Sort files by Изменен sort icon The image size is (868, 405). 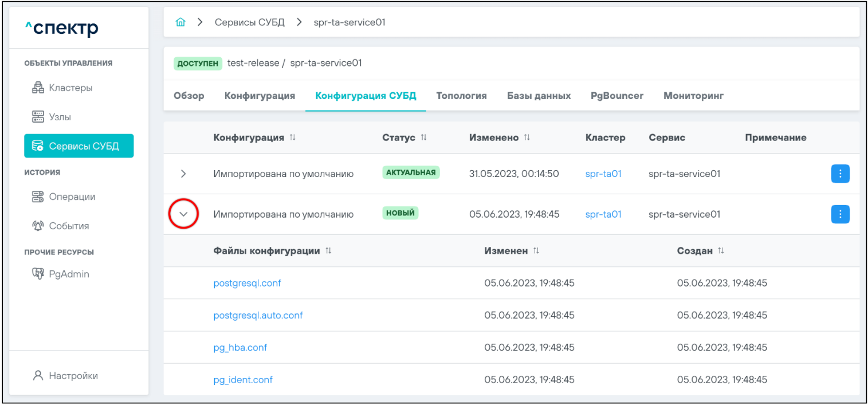[x=536, y=251]
